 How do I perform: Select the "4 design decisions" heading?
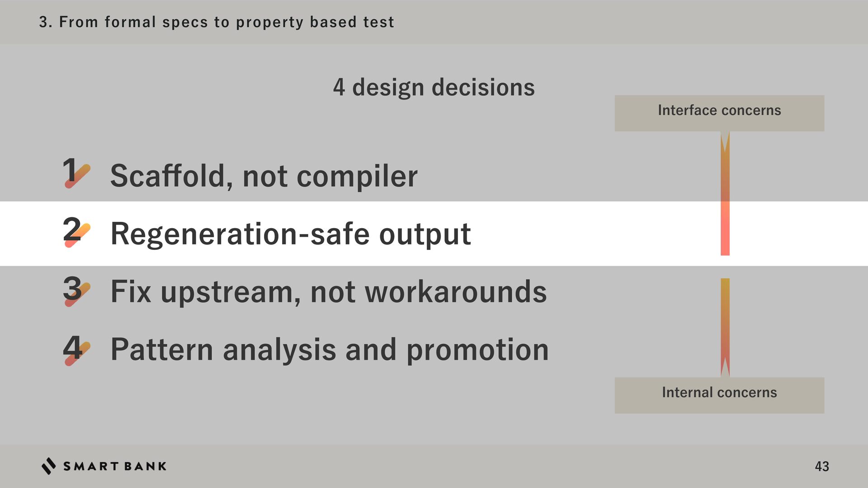[x=434, y=87]
